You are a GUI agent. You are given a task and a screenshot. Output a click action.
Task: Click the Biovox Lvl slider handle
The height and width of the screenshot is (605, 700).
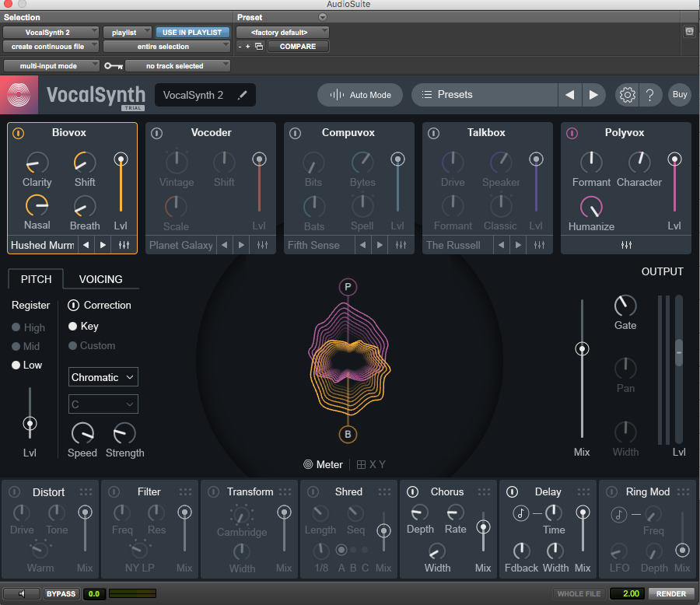(121, 159)
